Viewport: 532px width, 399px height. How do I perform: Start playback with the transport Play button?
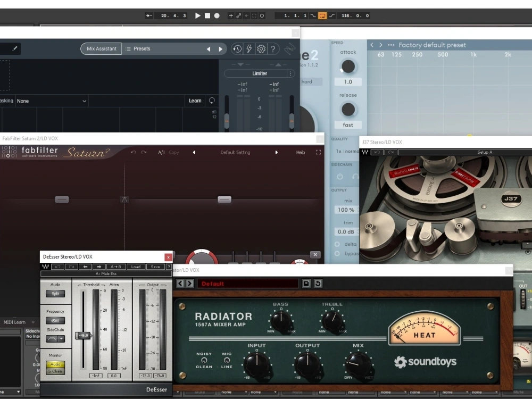click(x=198, y=15)
